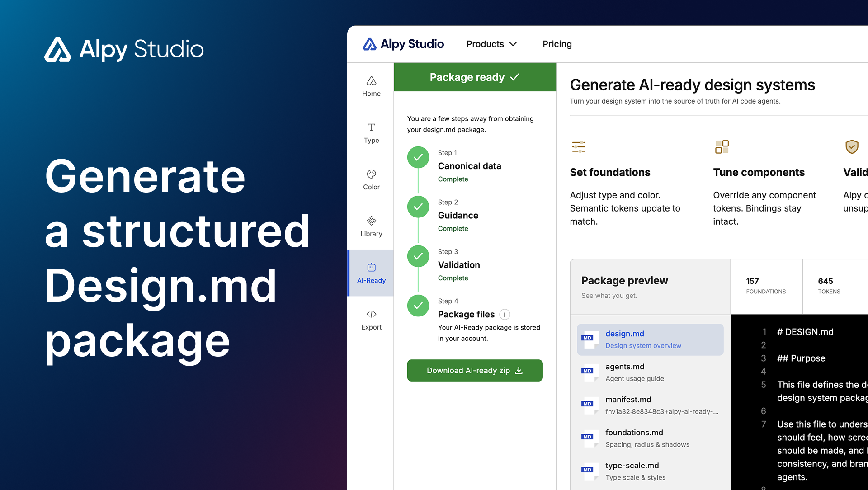
Task: Click the Canonical data step title
Action: 469,166
